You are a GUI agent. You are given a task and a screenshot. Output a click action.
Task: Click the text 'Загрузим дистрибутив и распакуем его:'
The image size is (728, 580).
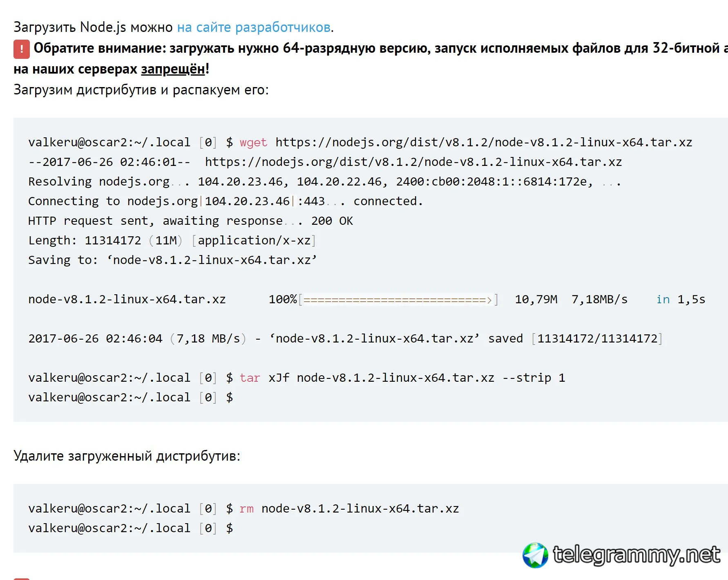pos(141,90)
